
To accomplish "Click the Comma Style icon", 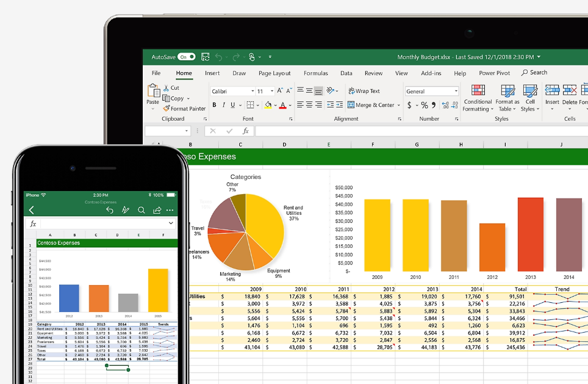I will pos(434,105).
